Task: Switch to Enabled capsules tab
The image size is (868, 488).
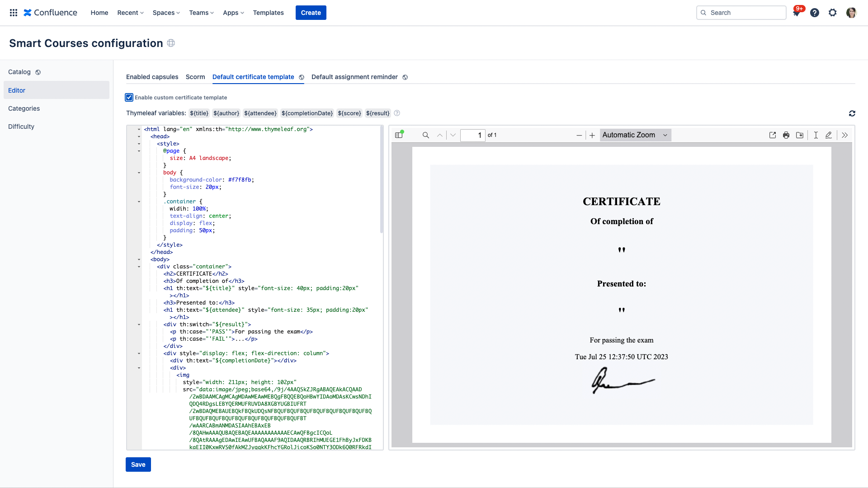Action: (x=152, y=77)
